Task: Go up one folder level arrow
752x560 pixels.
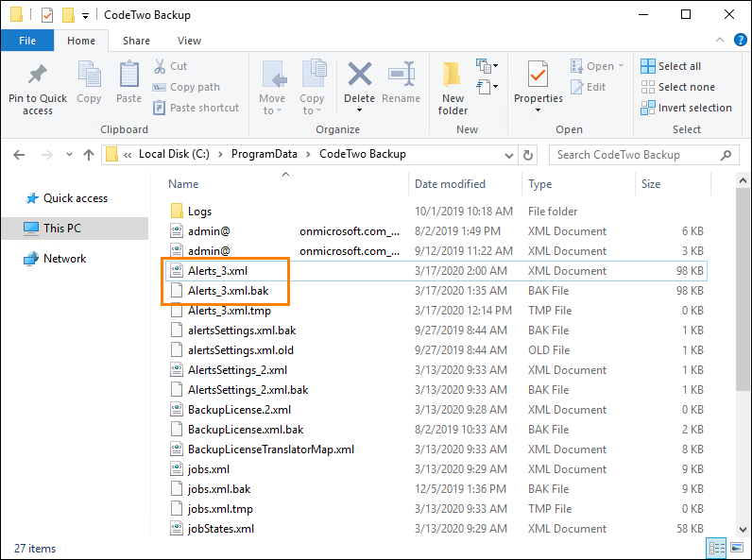Action: (89, 155)
